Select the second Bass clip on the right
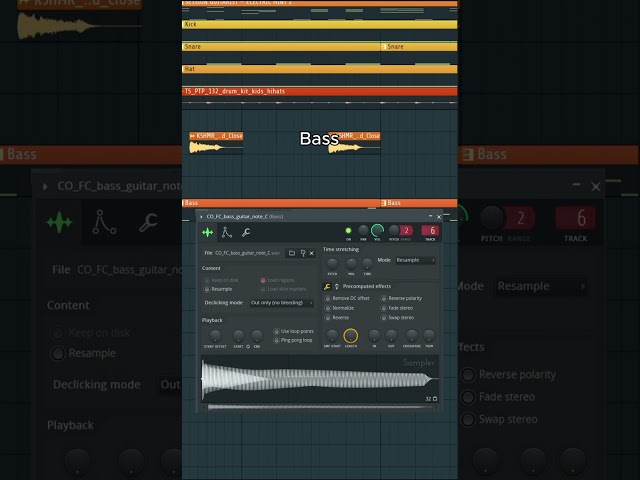Viewport: 640px width, 480px height. 419,203
